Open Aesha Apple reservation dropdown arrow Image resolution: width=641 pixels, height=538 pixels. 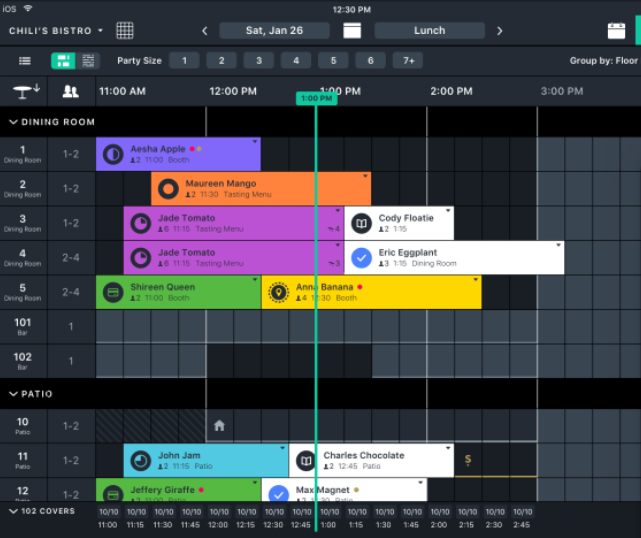255,141
